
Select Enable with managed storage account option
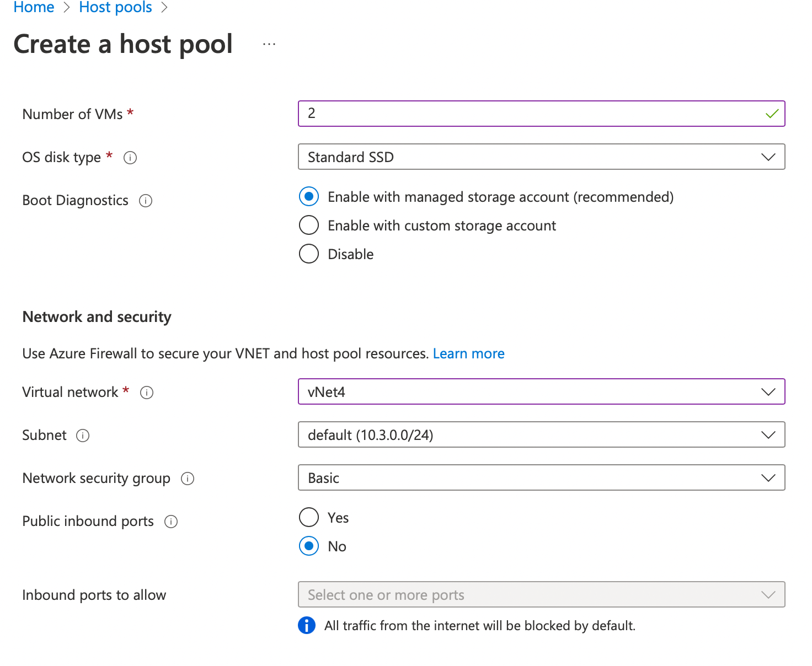point(309,196)
